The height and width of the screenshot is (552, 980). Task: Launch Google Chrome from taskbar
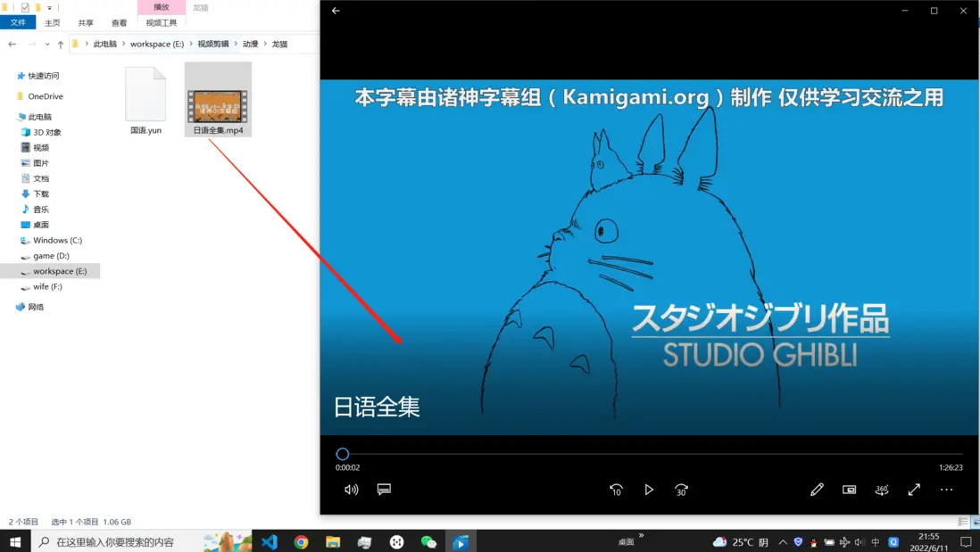(x=302, y=542)
